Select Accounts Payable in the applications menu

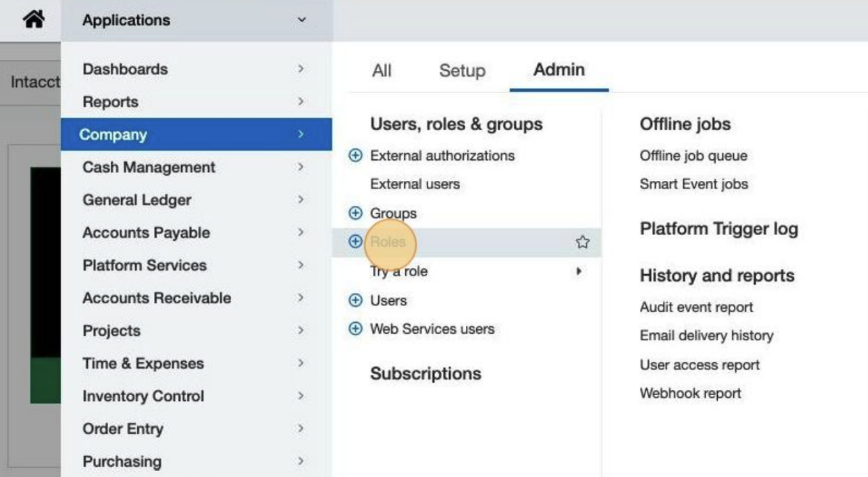(146, 233)
